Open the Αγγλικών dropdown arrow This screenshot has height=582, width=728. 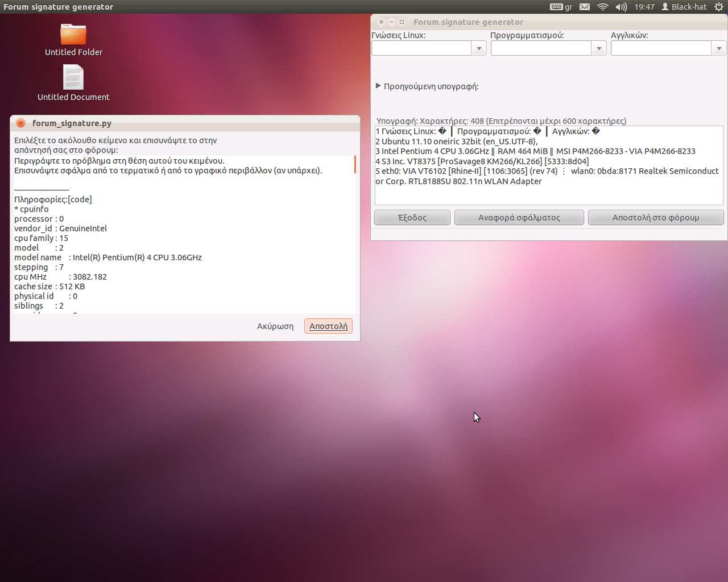(719, 48)
